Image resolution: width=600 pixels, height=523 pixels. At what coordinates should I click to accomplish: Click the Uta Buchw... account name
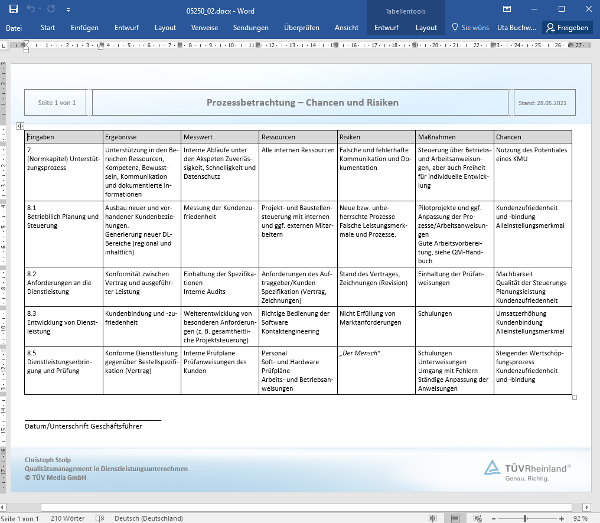[x=514, y=28]
